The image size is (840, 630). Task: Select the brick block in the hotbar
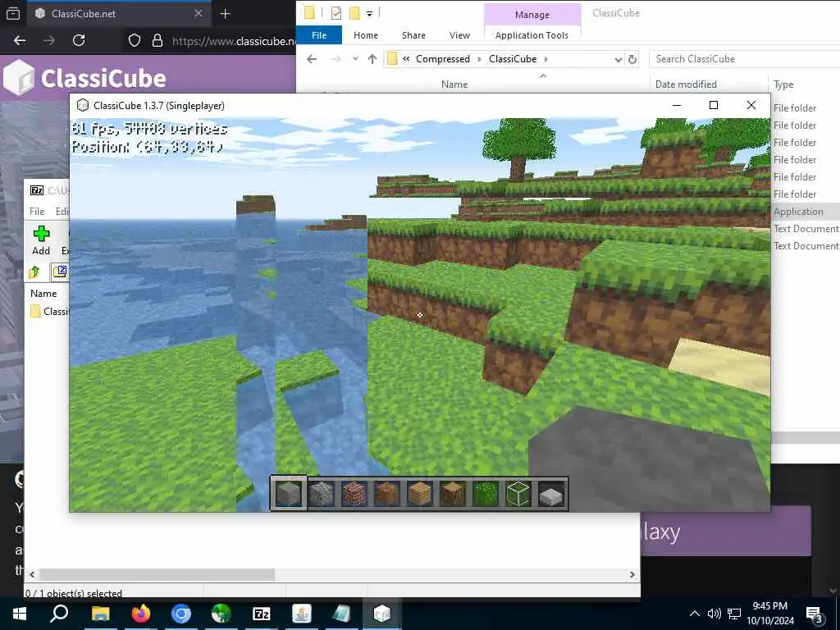[354, 493]
